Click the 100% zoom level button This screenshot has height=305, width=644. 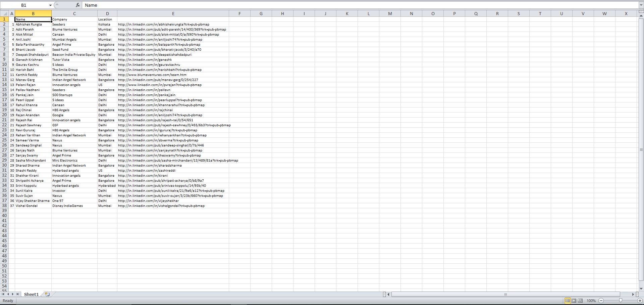coord(591,301)
